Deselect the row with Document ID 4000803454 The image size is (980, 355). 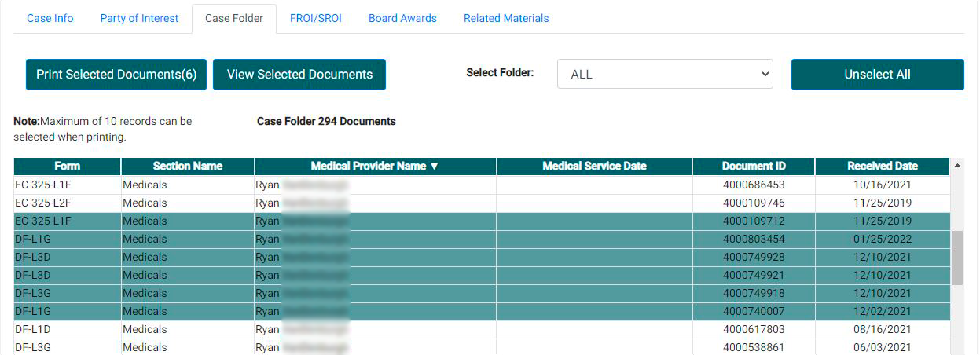(753, 240)
